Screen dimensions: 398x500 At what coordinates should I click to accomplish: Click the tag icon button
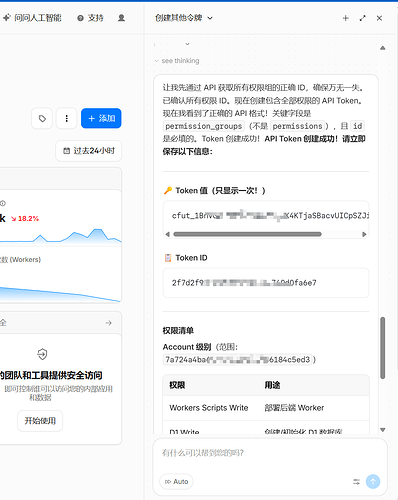(x=42, y=118)
